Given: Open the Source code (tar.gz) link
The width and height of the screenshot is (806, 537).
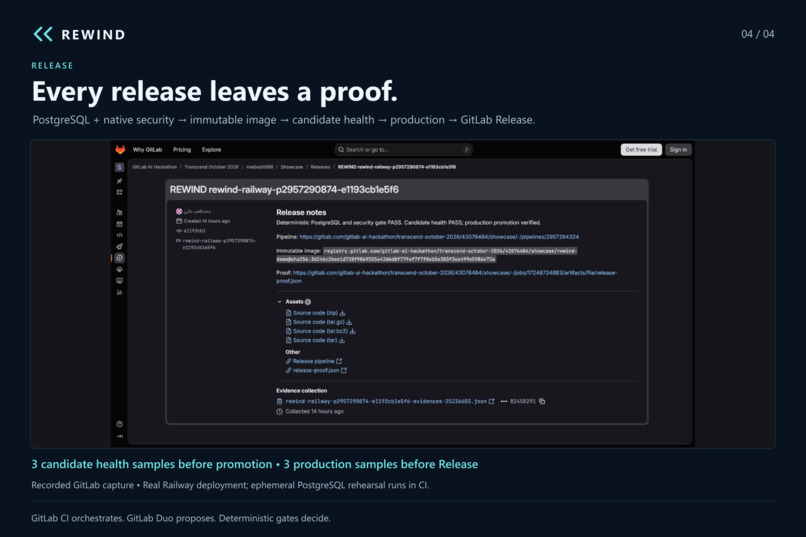Looking at the screenshot, I should tap(319, 322).
